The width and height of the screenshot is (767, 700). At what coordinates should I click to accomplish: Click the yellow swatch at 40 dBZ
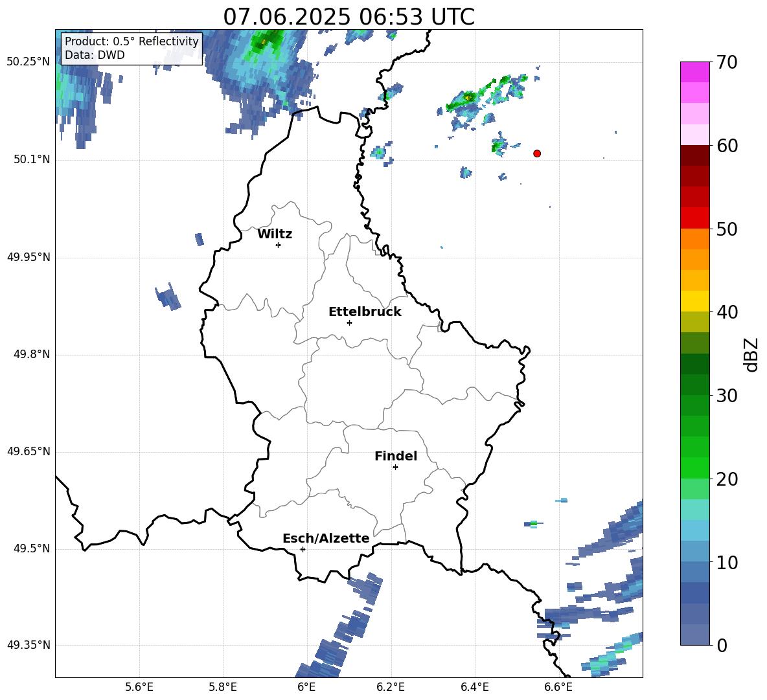click(x=694, y=301)
